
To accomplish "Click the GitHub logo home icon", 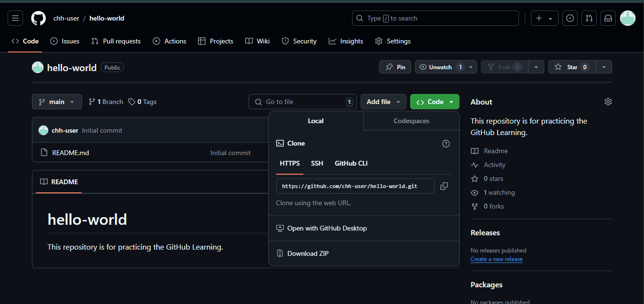I will pyautogui.click(x=38, y=19).
